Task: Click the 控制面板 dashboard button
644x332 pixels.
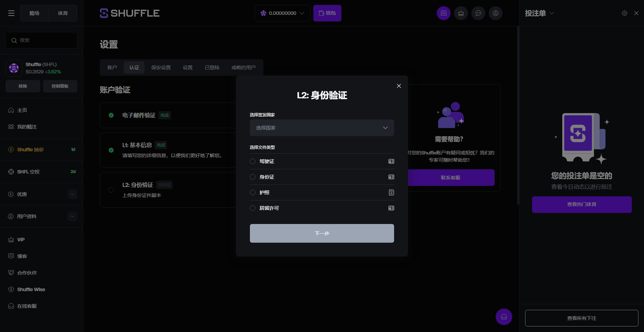Action: (x=60, y=86)
